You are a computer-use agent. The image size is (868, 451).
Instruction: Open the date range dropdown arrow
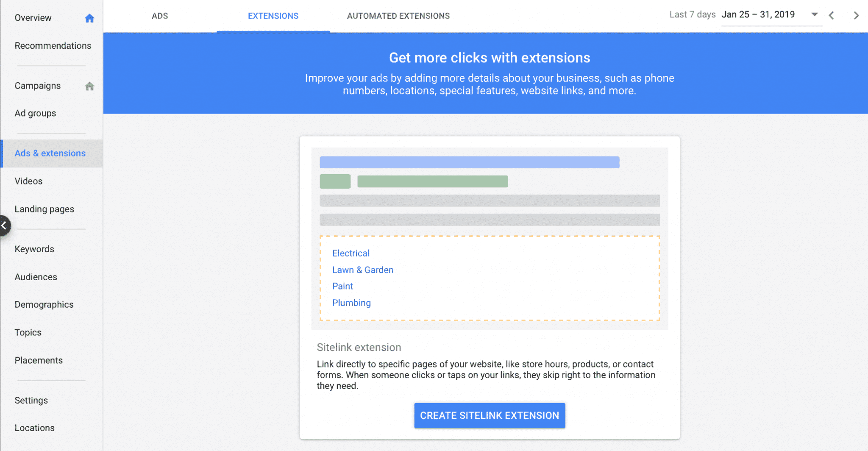[x=814, y=14]
